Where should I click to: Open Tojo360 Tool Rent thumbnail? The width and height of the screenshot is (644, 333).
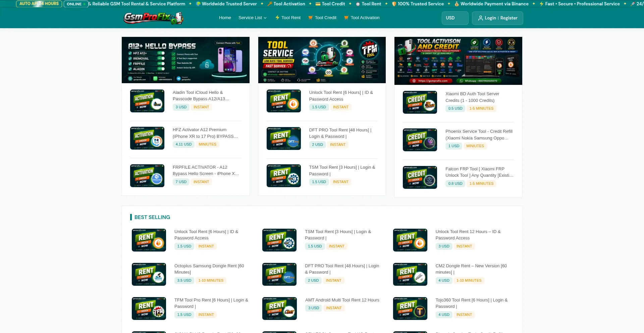pos(410,309)
